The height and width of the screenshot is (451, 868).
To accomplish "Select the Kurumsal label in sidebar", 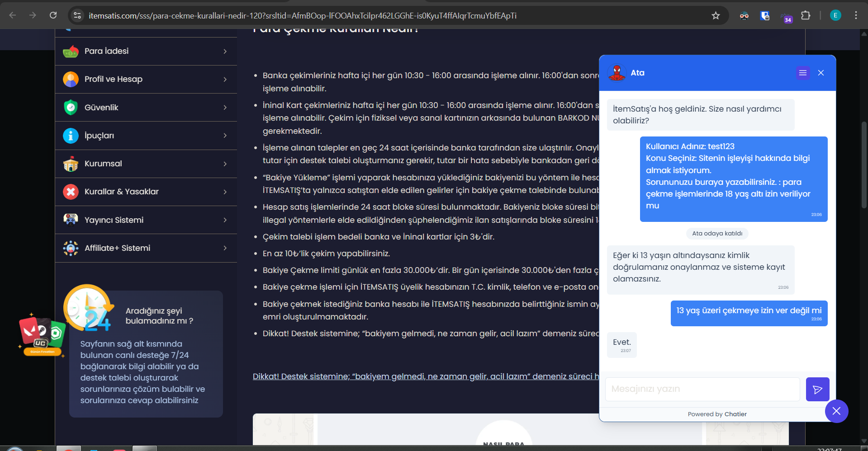I will pyautogui.click(x=103, y=164).
